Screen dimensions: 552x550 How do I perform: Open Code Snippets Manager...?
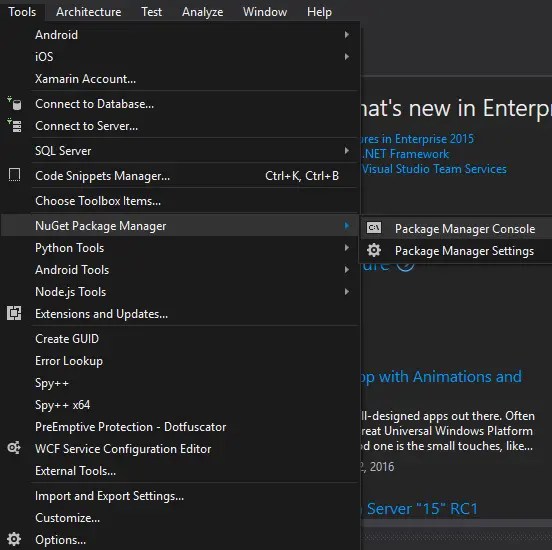[x=180, y=176]
